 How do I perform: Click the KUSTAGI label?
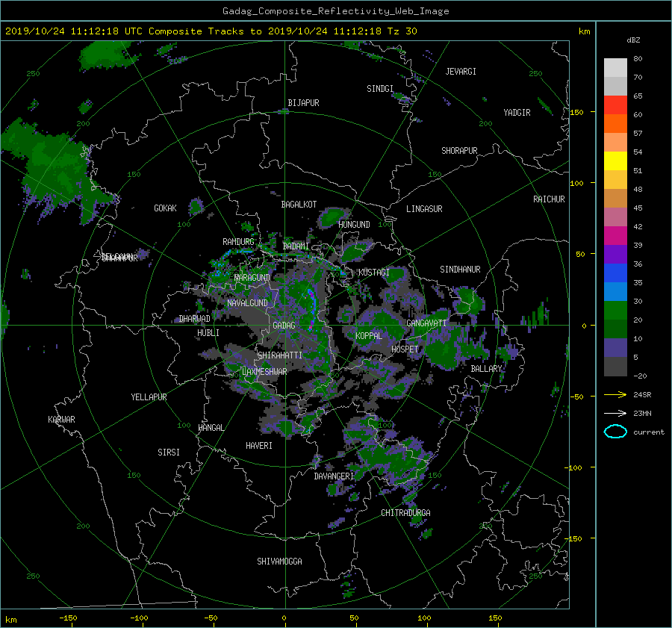[x=374, y=273]
